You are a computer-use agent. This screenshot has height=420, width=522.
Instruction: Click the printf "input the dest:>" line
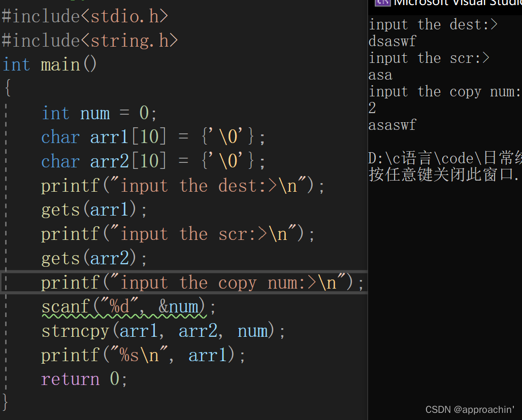pos(182,186)
